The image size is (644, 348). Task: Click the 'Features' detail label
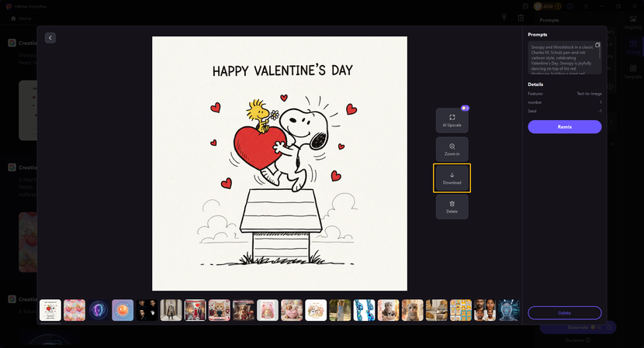[x=535, y=94]
